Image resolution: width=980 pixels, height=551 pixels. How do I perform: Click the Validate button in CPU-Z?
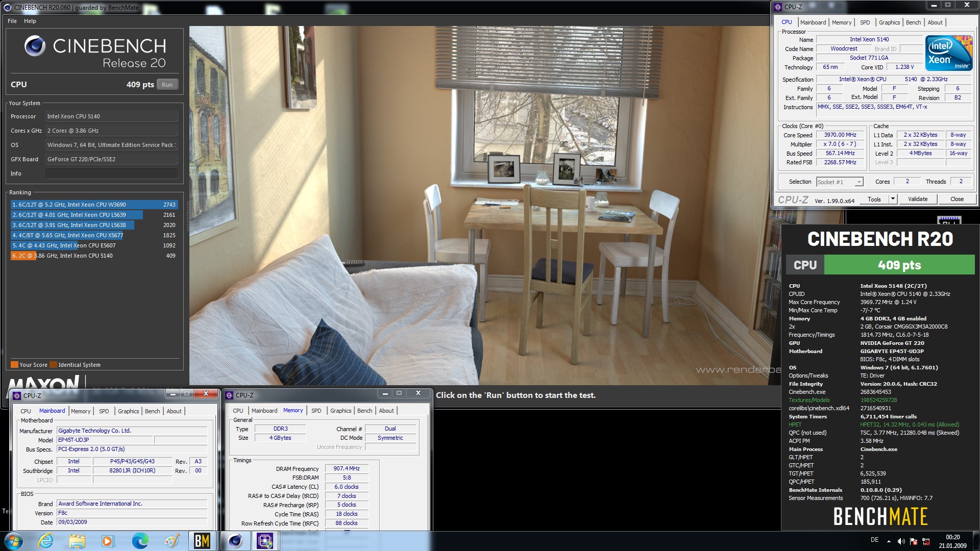coord(918,199)
